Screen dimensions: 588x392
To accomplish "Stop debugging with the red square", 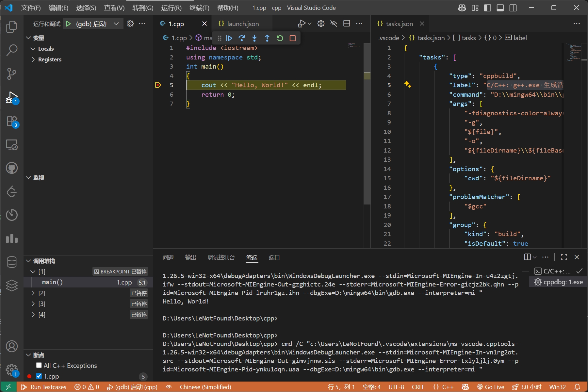I will (x=293, y=38).
